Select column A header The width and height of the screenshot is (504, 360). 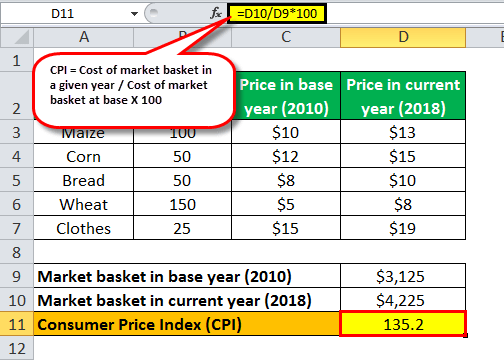tap(84, 37)
